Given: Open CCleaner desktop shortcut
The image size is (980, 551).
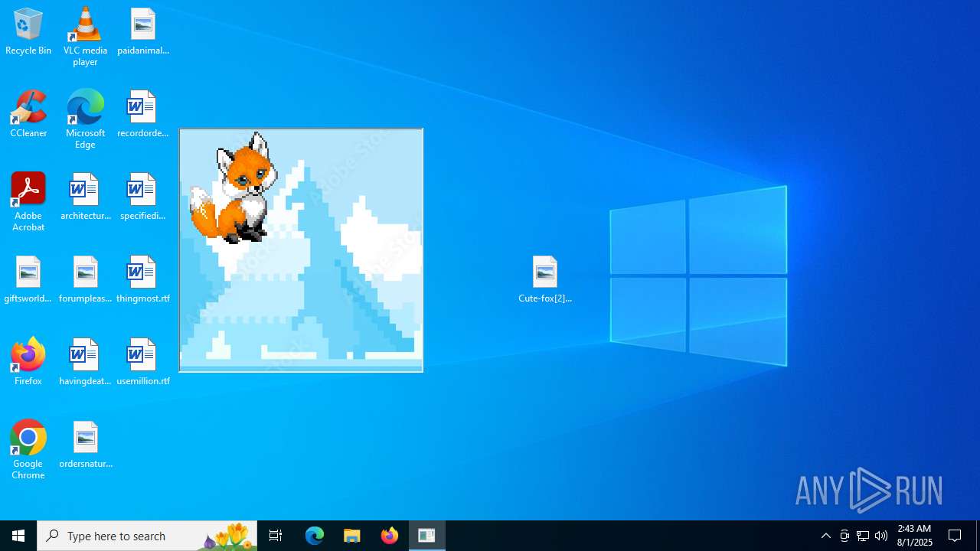Looking at the screenshot, I should (28, 114).
